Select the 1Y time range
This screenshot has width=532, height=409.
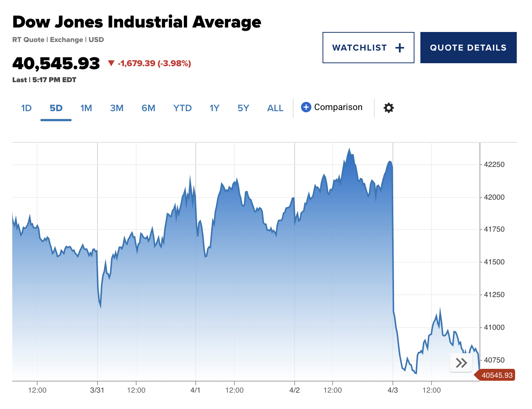tap(215, 108)
